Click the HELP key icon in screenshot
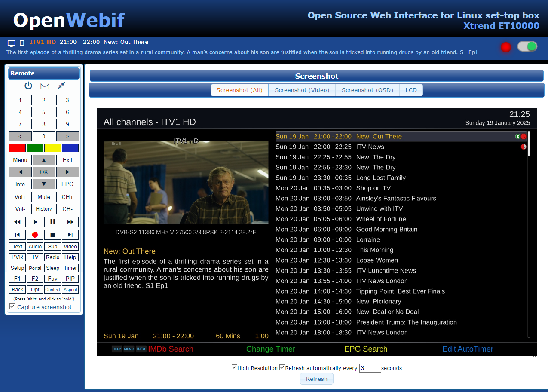 point(117,349)
